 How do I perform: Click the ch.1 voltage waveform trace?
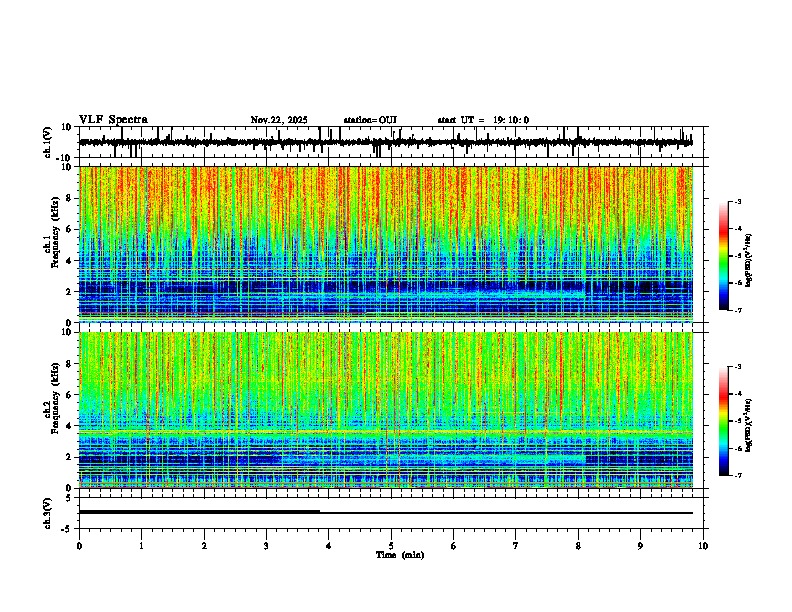pyautogui.click(x=386, y=142)
